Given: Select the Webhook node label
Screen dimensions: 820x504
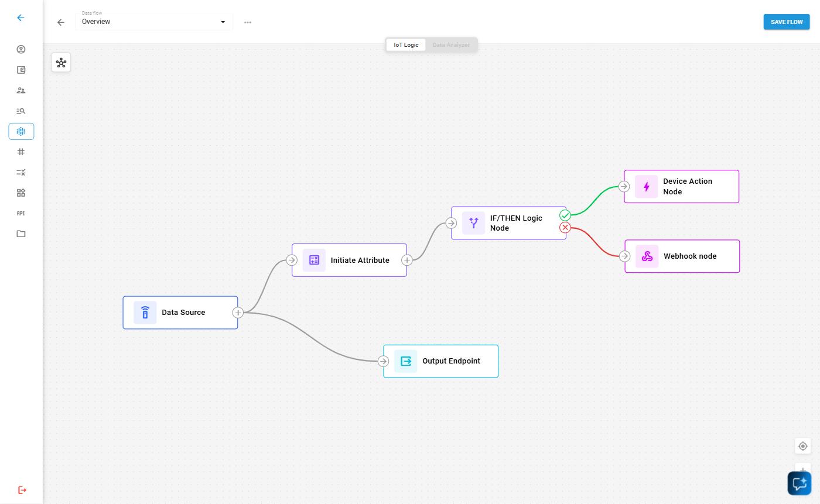Looking at the screenshot, I should 690,256.
